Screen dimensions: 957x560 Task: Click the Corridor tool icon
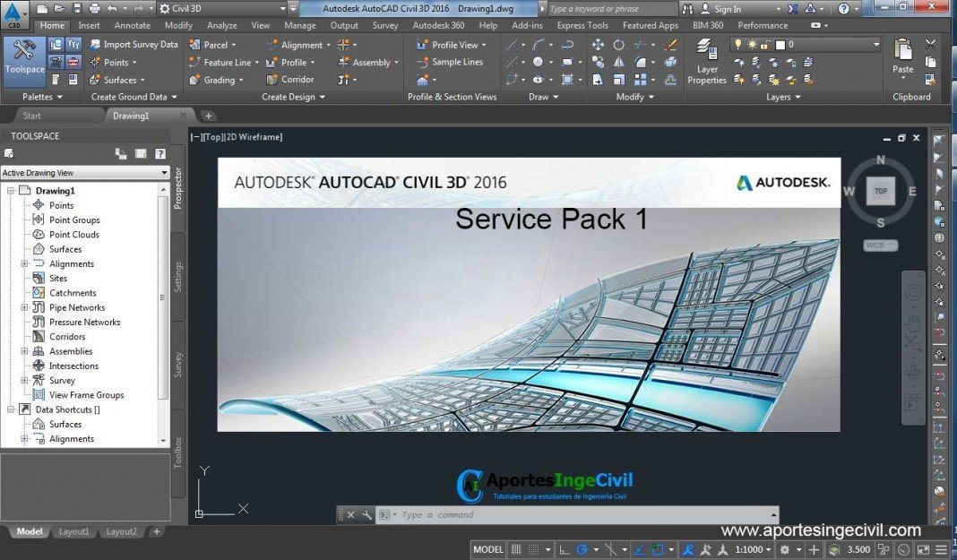pyautogui.click(x=272, y=80)
